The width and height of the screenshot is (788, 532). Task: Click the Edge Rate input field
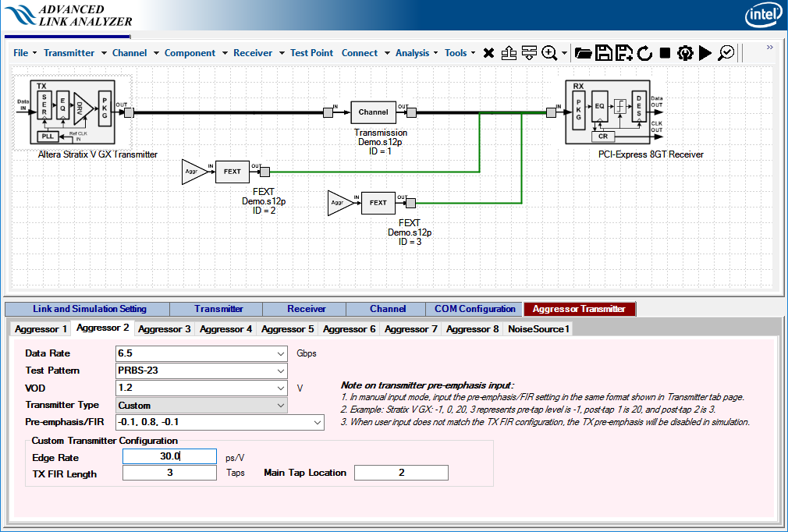coord(169,456)
